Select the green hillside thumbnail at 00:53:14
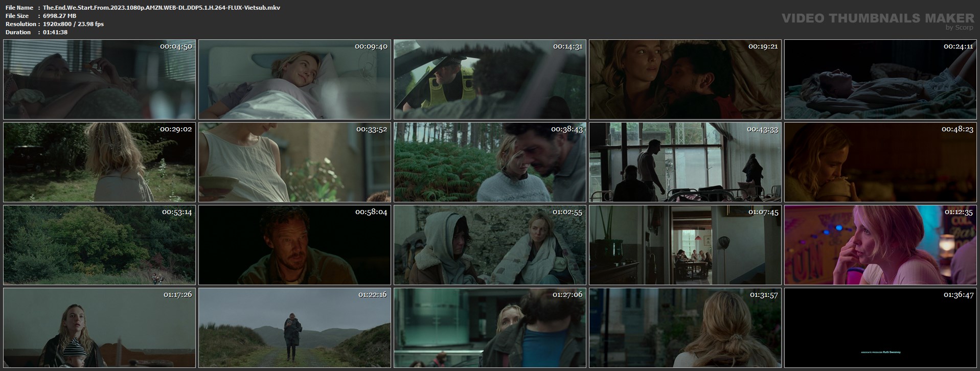The height and width of the screenshot is (371, 980). (x=99, y=245)
